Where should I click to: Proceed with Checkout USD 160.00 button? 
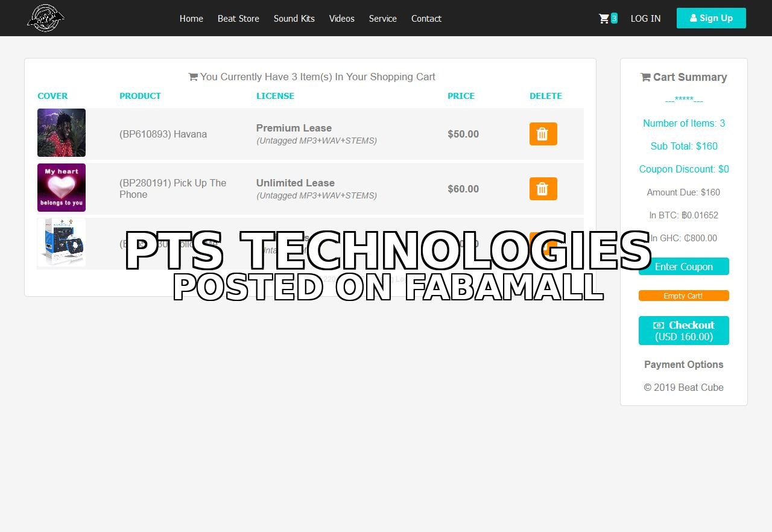(684, 331)
